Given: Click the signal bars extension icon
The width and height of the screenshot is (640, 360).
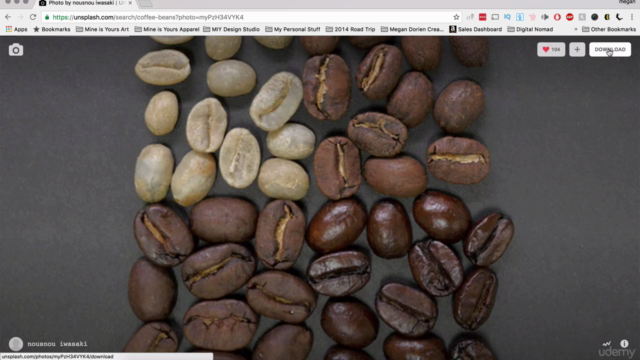Looking at the screenshot, I should coord(470,17).
